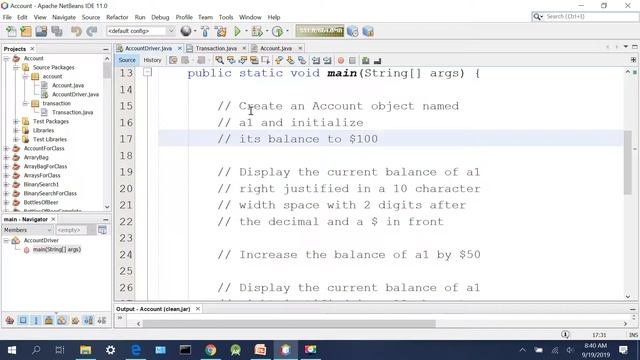Open the Navigate menu
This screenshot has height=360, width=640.
[64, 17]
